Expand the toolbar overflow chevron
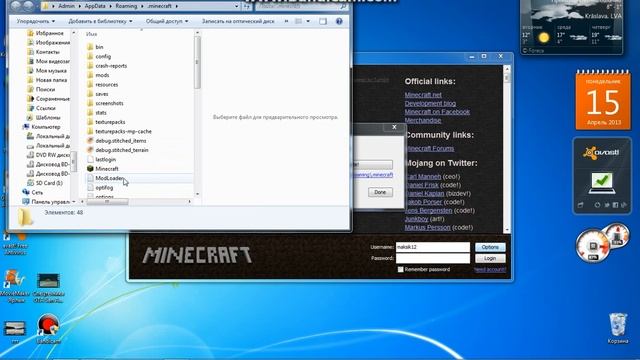Image resolution: width=640 pixels, height=360 pixels. (x=286, y=21)
